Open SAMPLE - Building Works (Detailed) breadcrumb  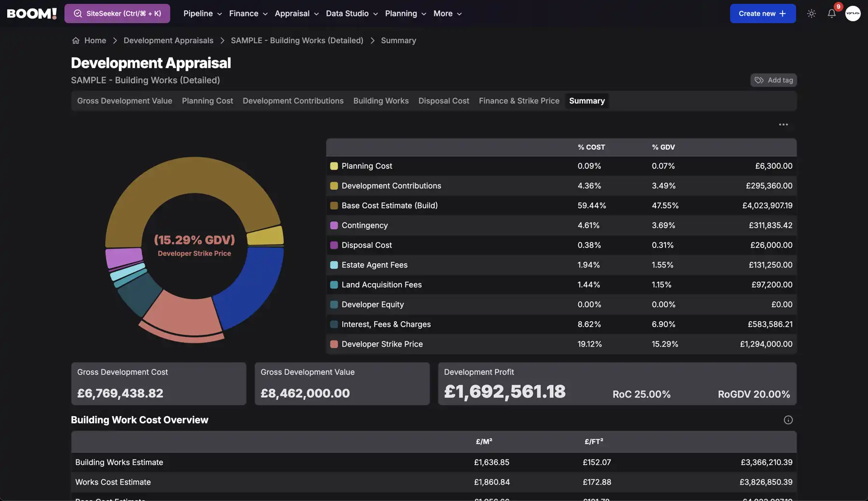[297, 41]
